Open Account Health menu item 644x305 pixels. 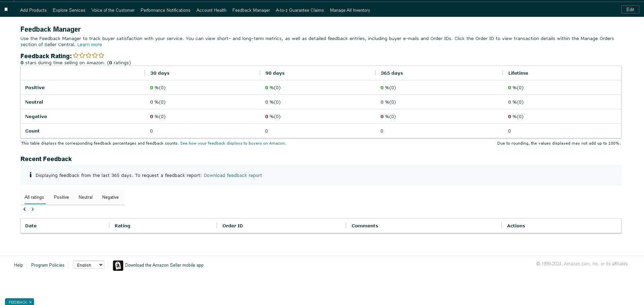[211, 10]
